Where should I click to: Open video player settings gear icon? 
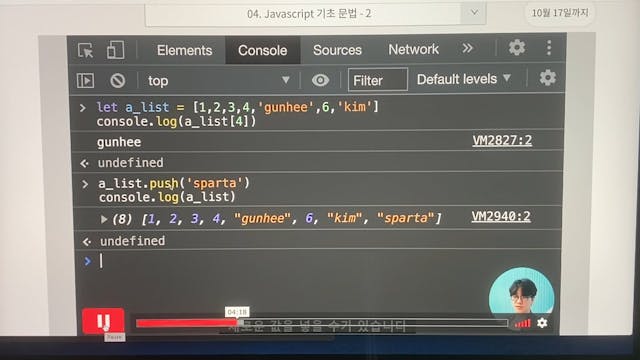click(x=542, y=323)
